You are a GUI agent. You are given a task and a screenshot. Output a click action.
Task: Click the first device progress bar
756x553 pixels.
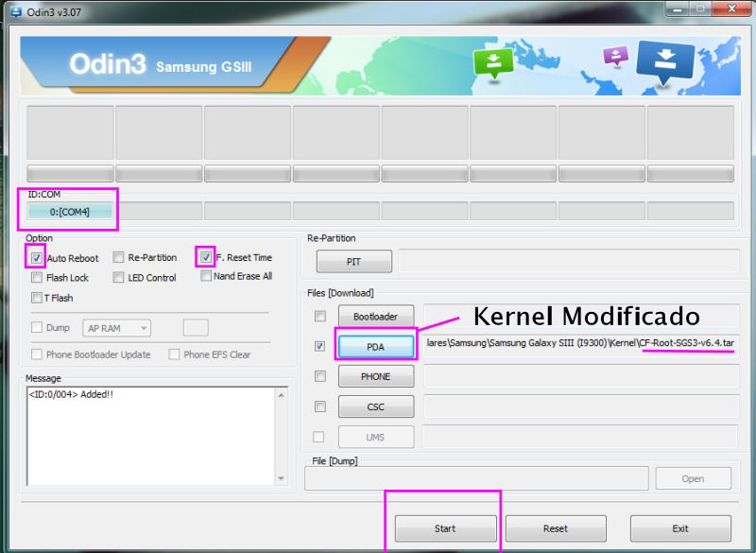tap(70, 174)
